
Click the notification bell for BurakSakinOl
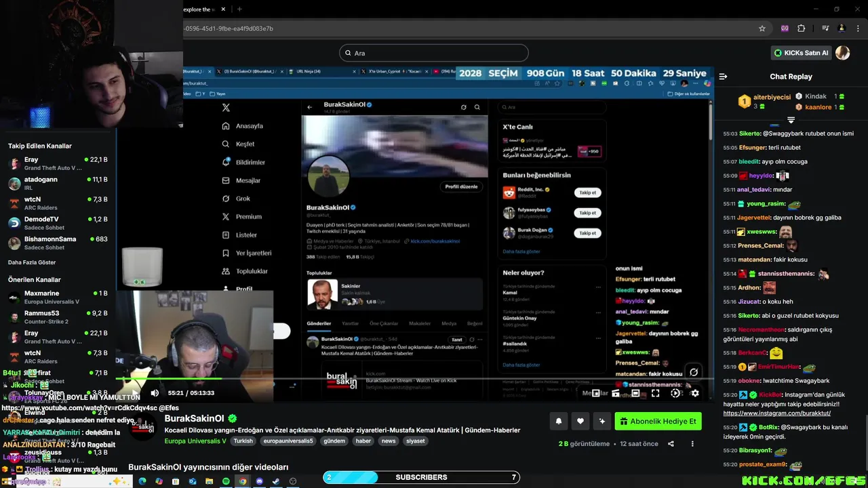point(559,421)
